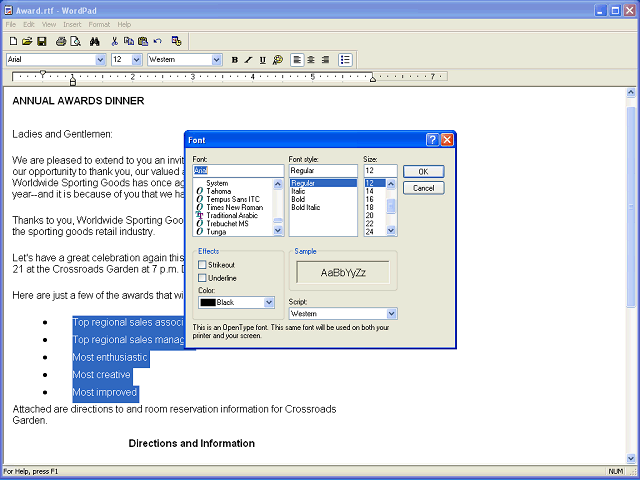Tick the Underline effect checkbox
Image resolution: width=640 pixels, height=480 pixels.
[x=203, y=278]
